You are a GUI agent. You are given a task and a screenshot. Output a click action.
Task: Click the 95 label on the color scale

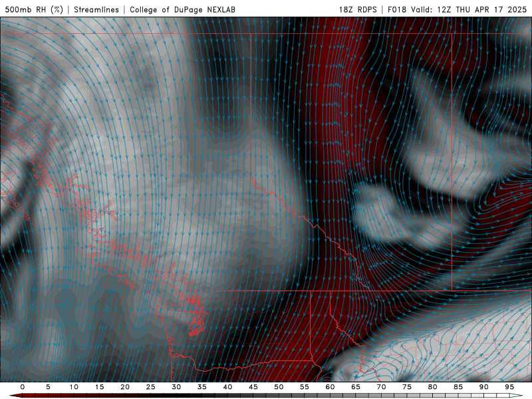[x=509, y=387]
